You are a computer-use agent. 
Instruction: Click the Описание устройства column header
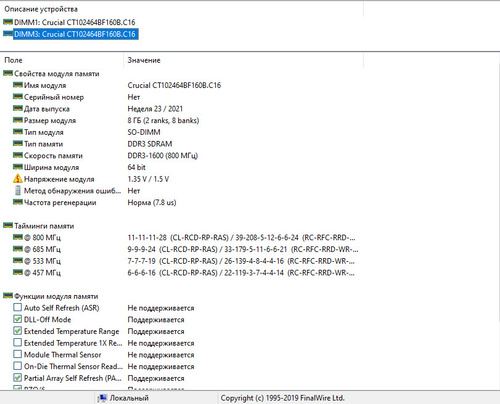coord(182,9)
